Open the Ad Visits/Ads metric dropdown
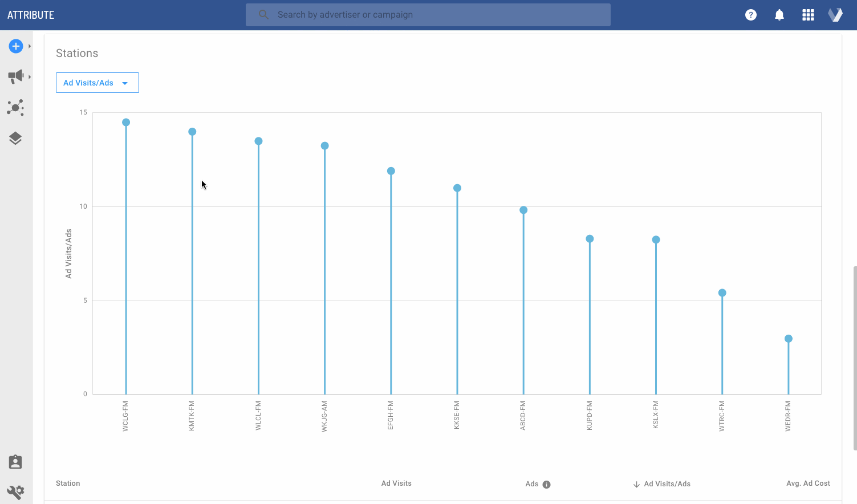 pyautogui.click(x=98, y=83)
